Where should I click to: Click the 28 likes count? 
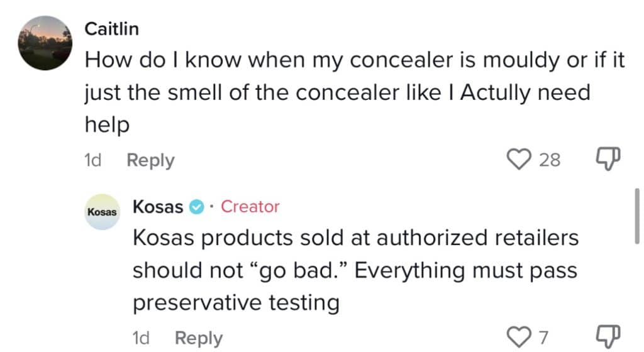550,160
